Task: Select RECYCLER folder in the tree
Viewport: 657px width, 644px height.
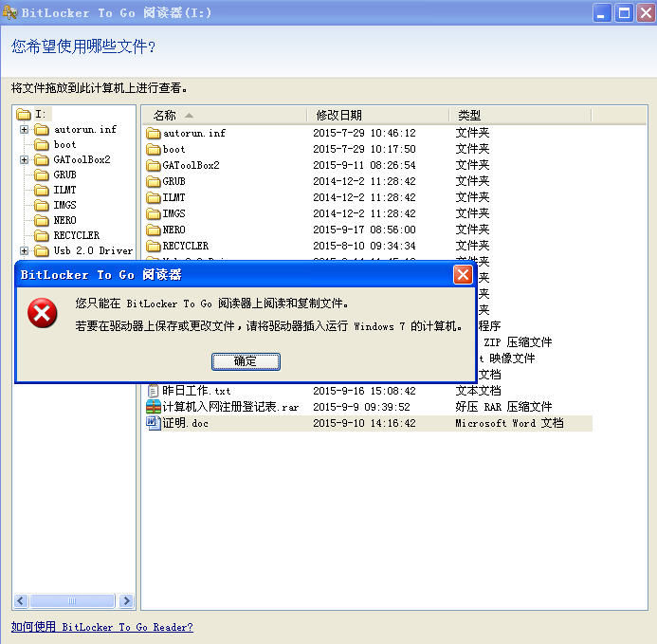Action: [77, 235]
